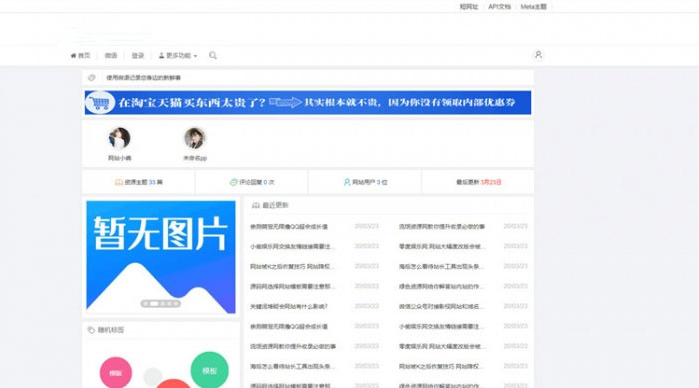Open the 登录 login nav item
The width and height of the screenshot is (699, 388).
pyautogui.click(x=138, y=56)
